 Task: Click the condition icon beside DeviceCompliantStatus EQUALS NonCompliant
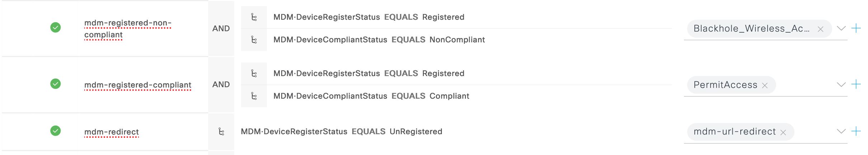pos(254,40)
